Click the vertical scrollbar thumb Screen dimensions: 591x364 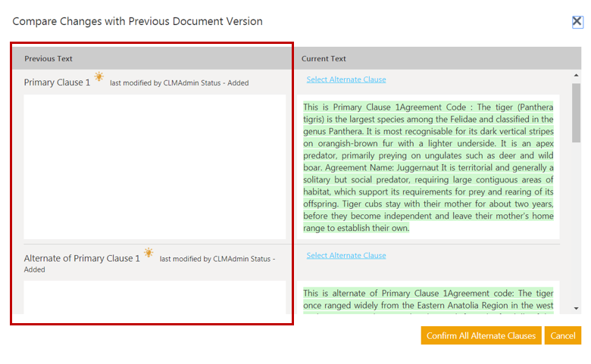point(577,114)
